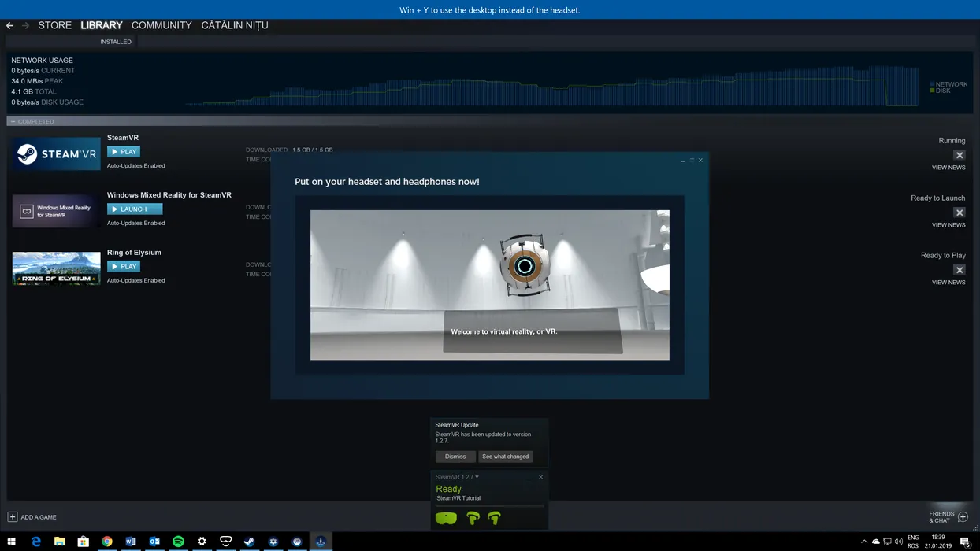The width and height of the screenshot is (980, 551).
Task: Open the STORE section
Action: (x=55, y=25)
